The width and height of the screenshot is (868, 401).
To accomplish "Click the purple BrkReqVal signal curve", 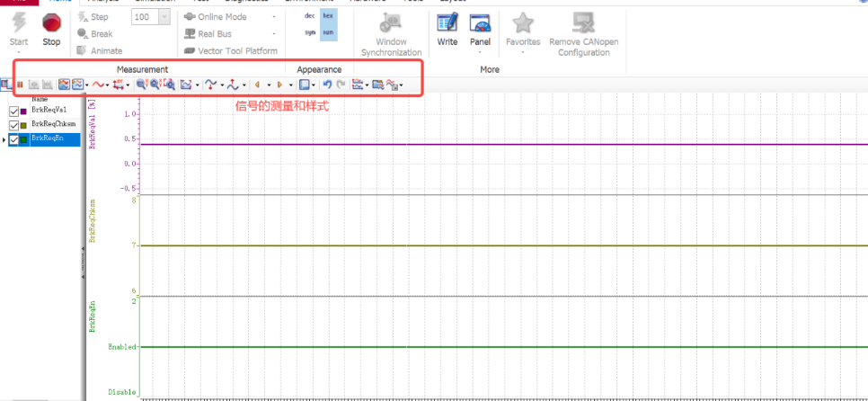I will pyautogui.click(x=502, y=145).
